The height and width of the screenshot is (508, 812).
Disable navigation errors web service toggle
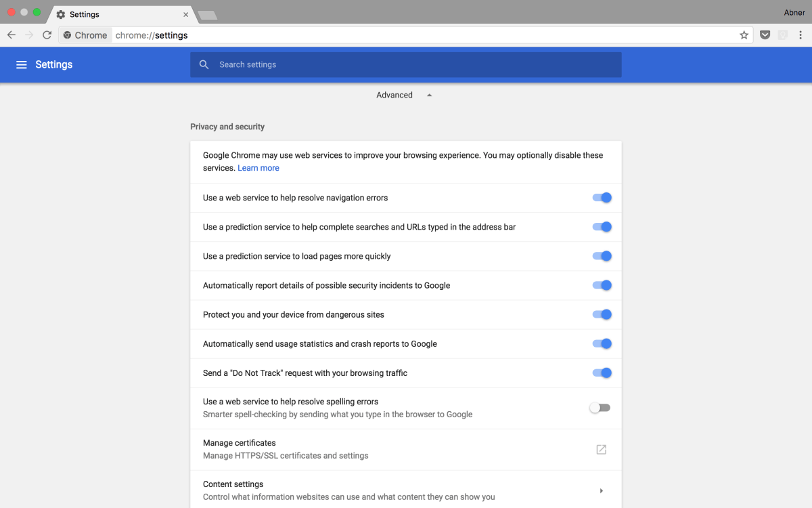click(602, 198)
